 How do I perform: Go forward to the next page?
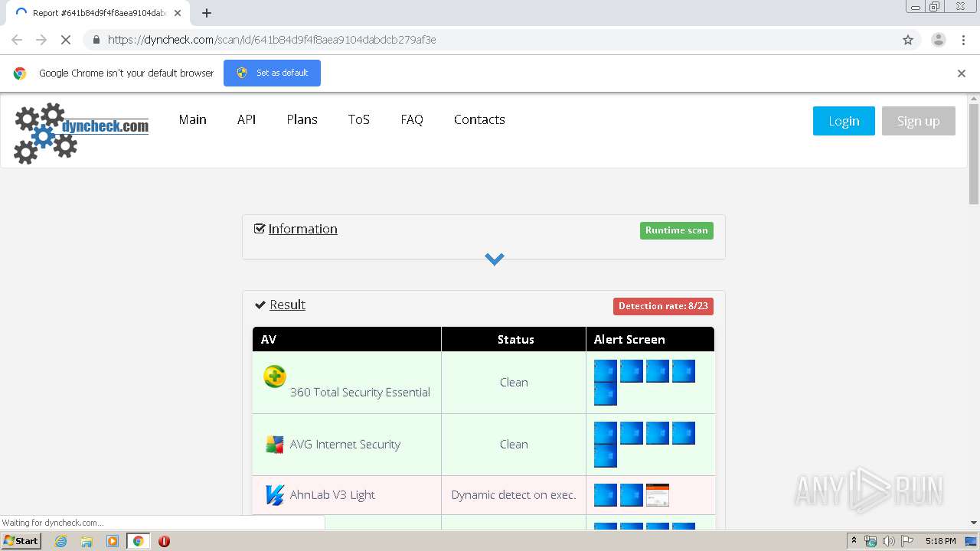(41, 40)
